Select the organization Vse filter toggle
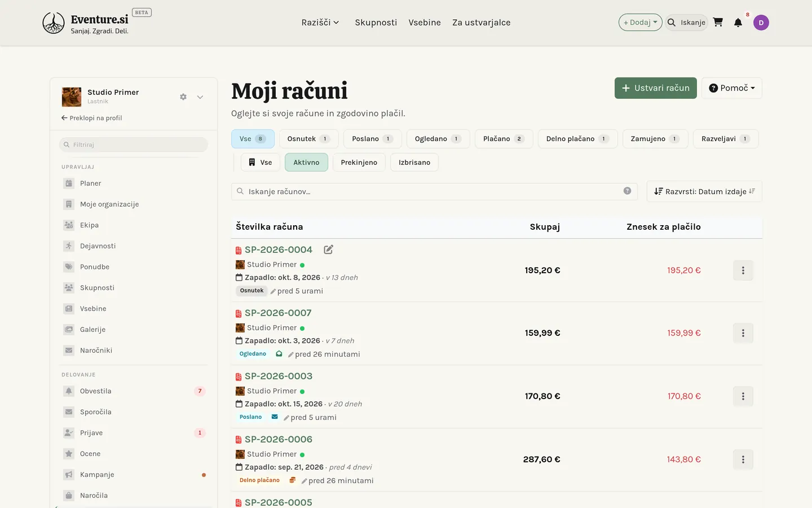Screen dimensions: 812x508 [261, 163]
